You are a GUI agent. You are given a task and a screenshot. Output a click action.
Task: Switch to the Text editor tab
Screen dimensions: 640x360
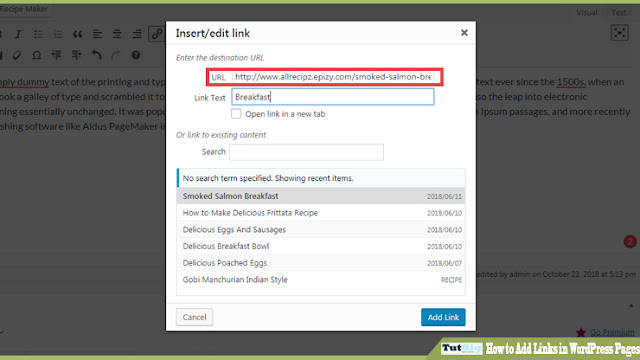pos(618,13)
